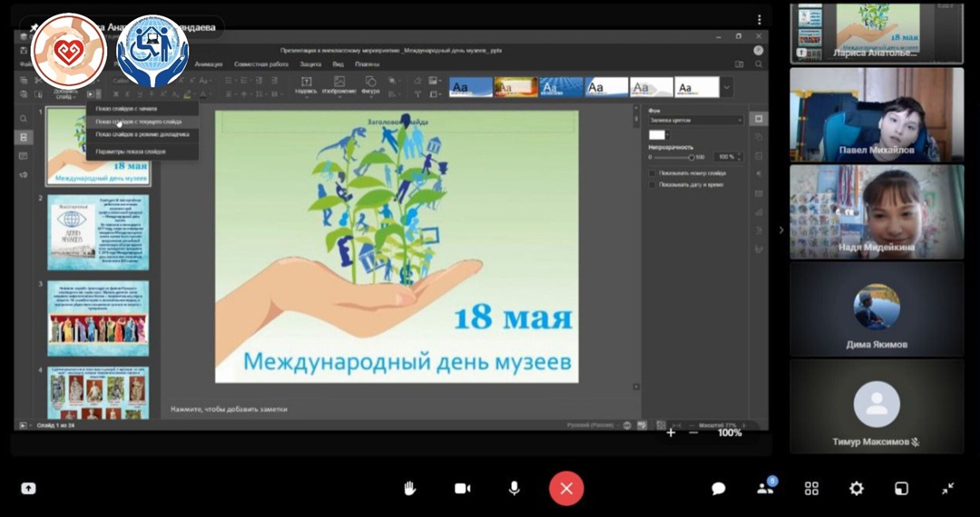
Task: Collapse the participants sidebar chevron
Action: point(780,229)
